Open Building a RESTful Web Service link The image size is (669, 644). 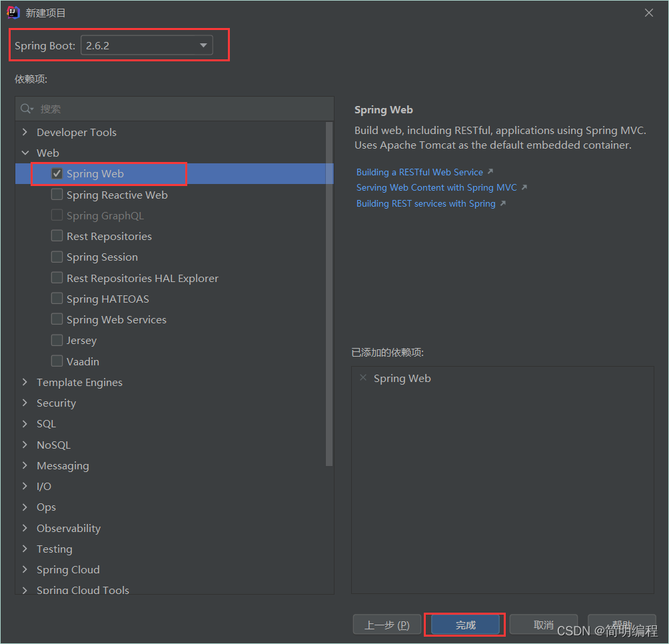419,172
